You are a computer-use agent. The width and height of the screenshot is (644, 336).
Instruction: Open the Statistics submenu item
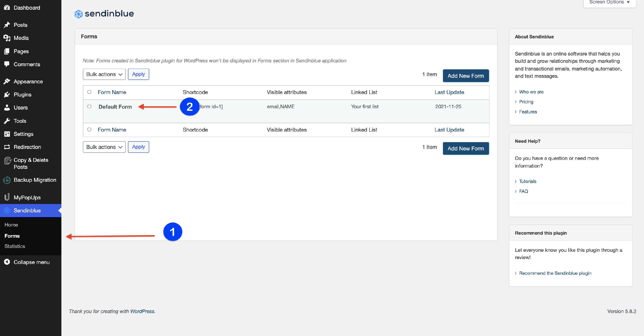(15, 246)
